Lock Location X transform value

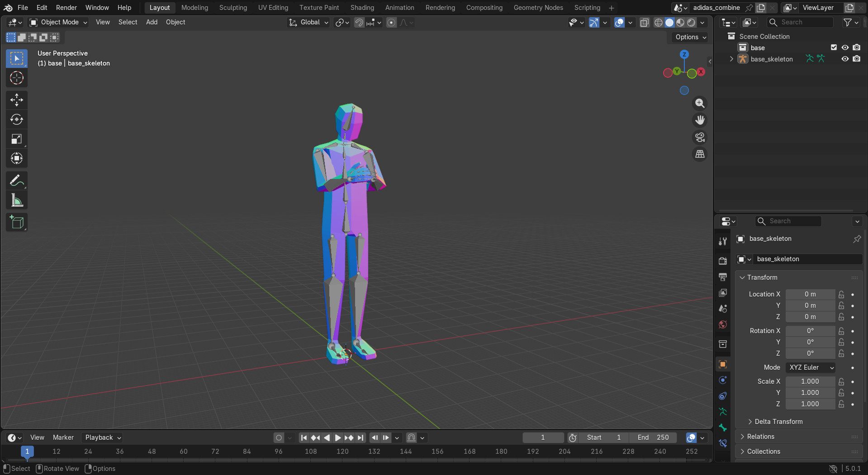pyautogui.click(x=841, y=294)
